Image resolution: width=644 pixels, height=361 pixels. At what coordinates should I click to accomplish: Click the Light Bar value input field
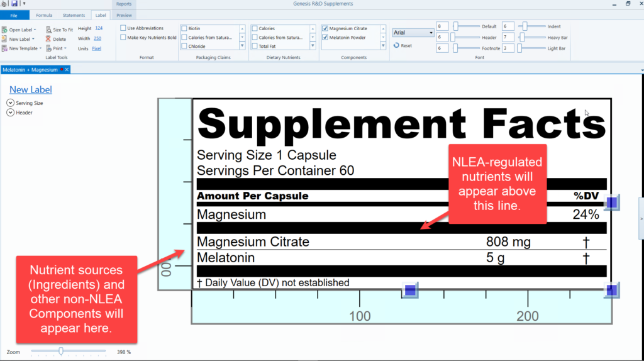click(508, 48)
